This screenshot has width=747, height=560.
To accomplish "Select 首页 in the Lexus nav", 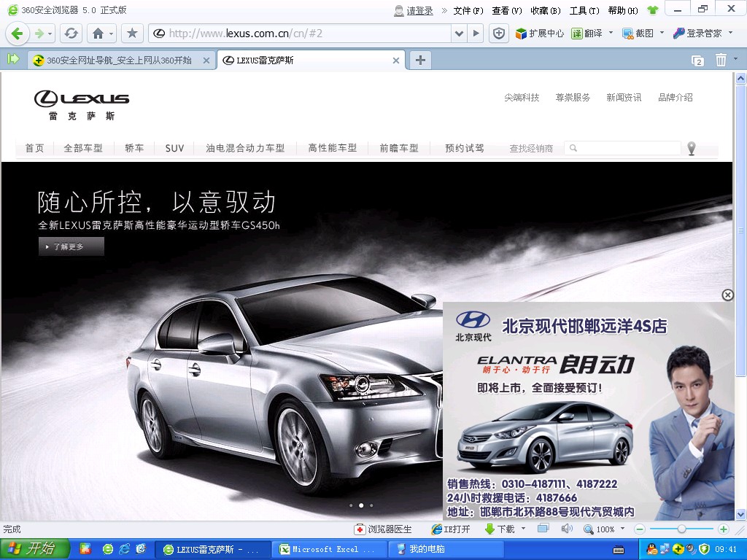I will [x=34, y=148].
